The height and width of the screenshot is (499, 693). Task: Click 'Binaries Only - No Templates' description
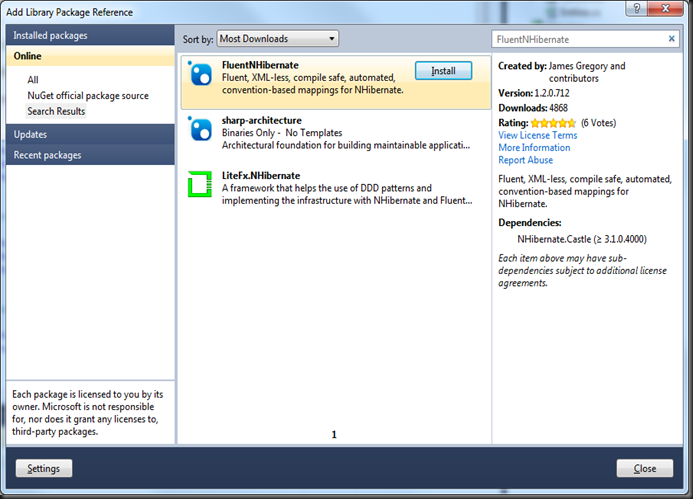[x=282, y=133]
